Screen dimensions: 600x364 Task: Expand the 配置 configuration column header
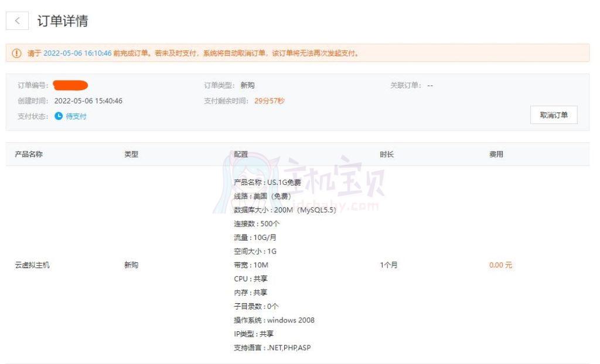coord(240,154)
